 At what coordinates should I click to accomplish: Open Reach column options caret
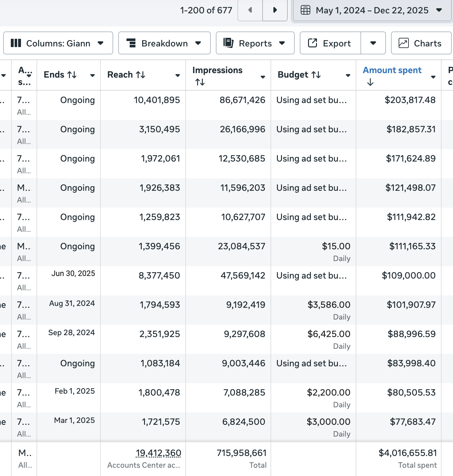178,75
